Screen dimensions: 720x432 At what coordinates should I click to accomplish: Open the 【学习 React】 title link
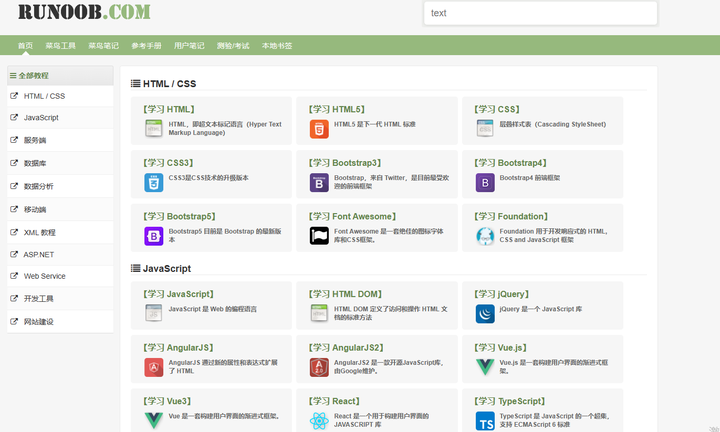(x=334, y=401)
